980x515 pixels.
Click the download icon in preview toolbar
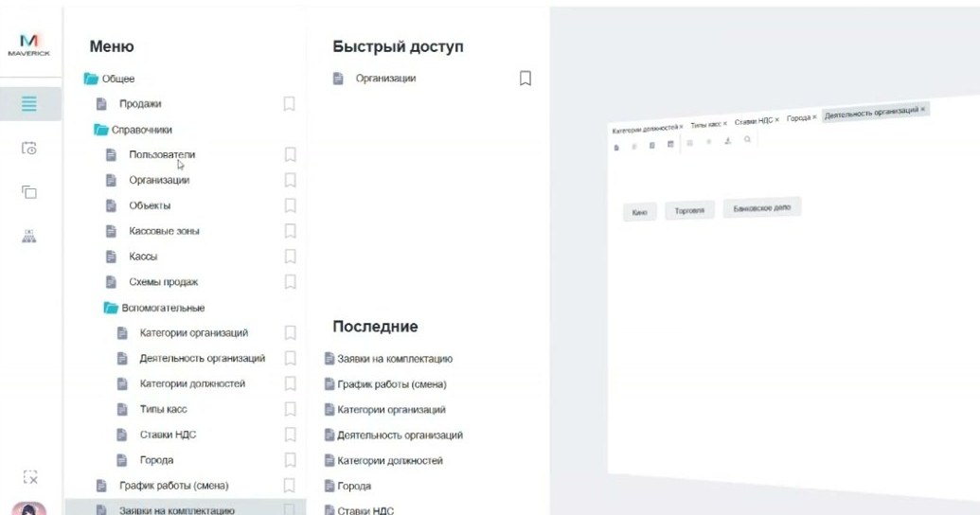(x=727, y=141)
